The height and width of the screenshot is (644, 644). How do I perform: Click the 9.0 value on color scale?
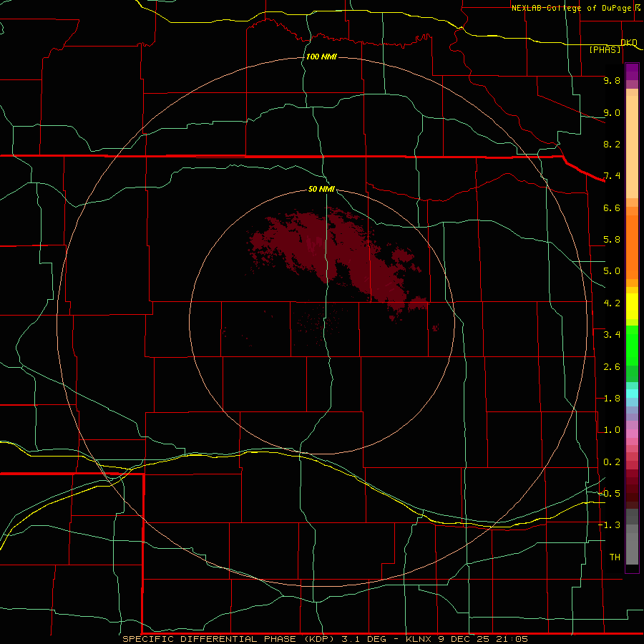[x=612, y=112]
